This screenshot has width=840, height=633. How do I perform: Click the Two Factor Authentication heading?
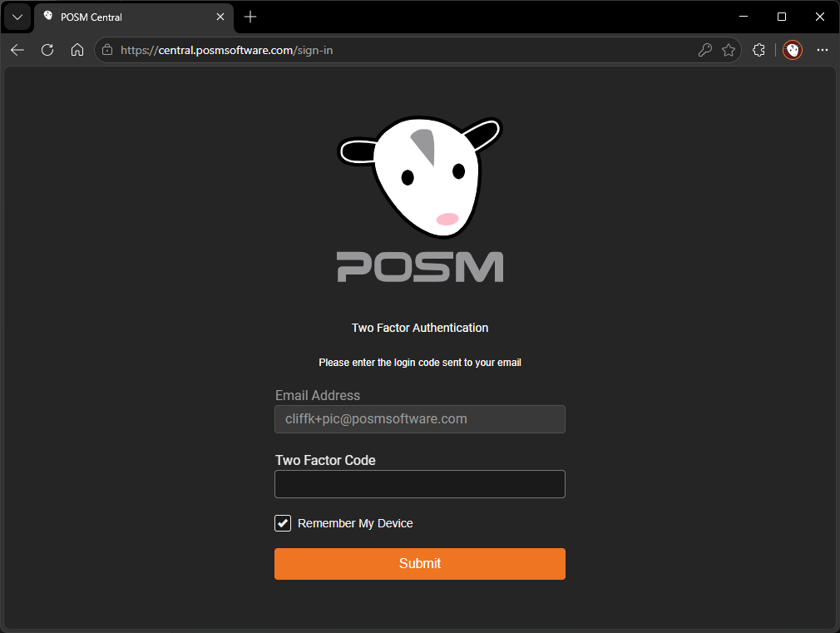pos(419,328)
